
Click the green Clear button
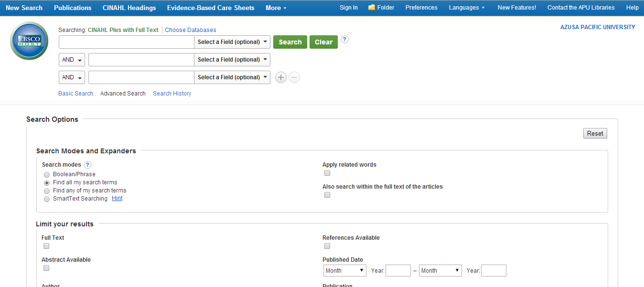[x=323, y=42]
